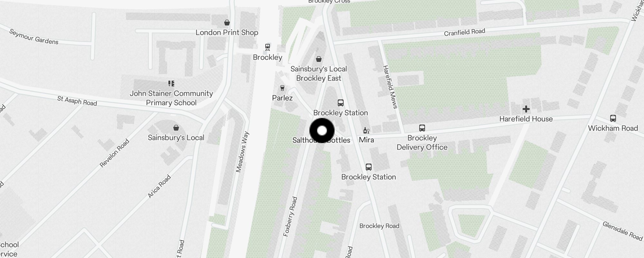Select the upper Brockley Station bus icon

341,103
